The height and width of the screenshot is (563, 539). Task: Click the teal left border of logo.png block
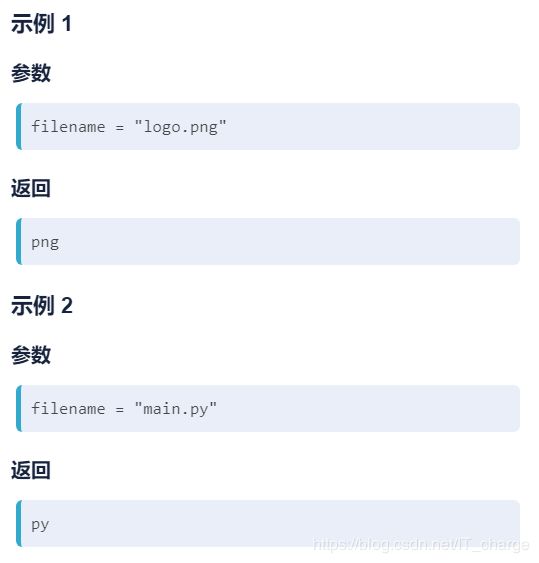coord(19,126)
